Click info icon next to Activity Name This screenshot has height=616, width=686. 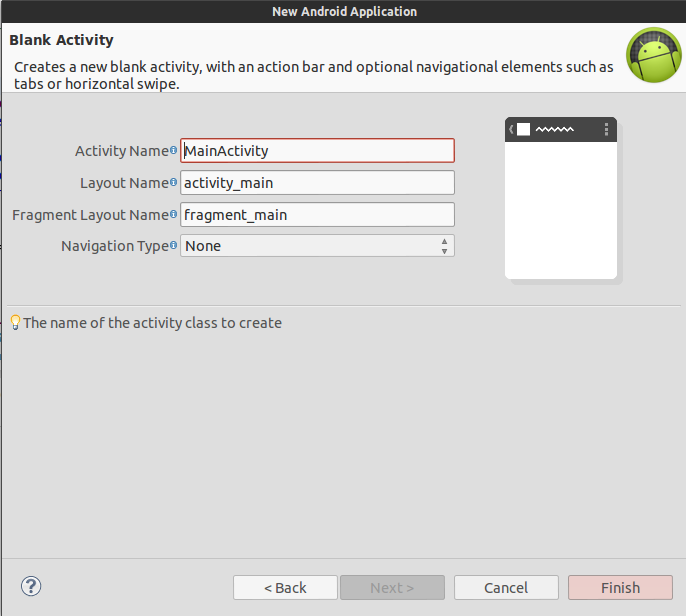tap(173, 150)
